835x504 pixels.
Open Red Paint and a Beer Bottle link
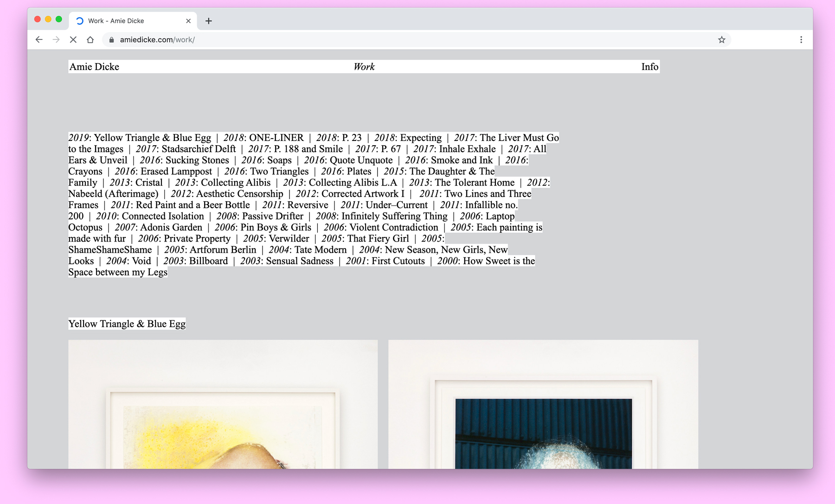[193, 204]
